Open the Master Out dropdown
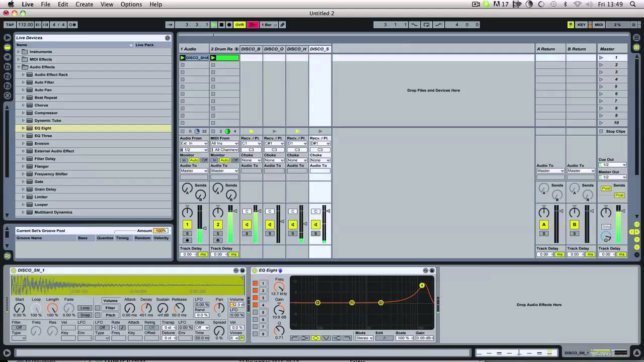Viewport: 644px width, 362px height. [612, 177]
